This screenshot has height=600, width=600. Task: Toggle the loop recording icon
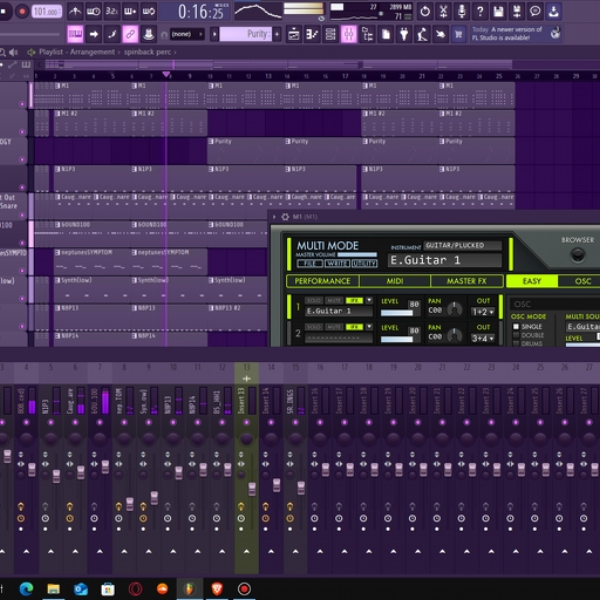(149, 11)
